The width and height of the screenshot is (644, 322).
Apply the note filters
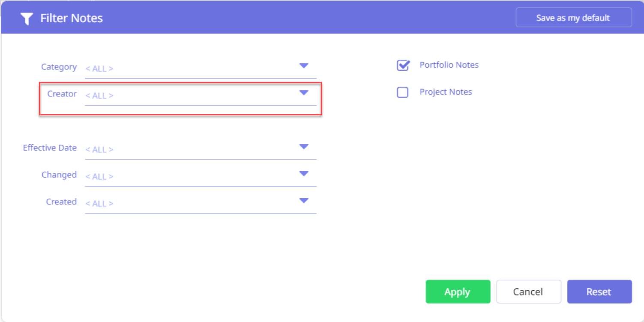pyautogui.click(x=457, y=292)
